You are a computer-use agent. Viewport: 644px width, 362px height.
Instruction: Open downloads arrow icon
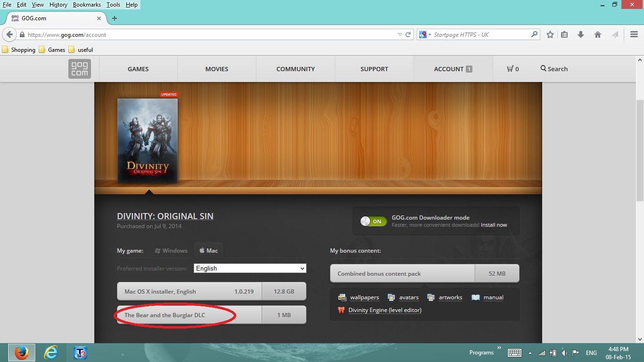pos(581,34)
